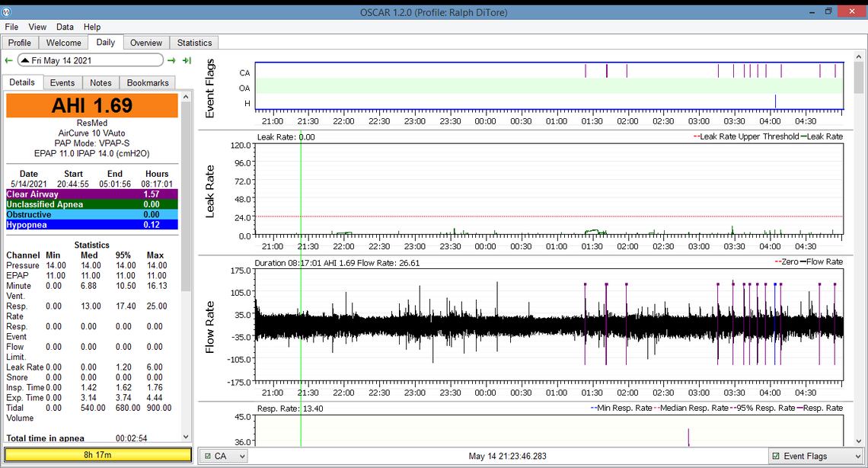Viewport: 868px width, 468px height.
Task: Switch to the Profile tab
Action: [x=19, y=43]
